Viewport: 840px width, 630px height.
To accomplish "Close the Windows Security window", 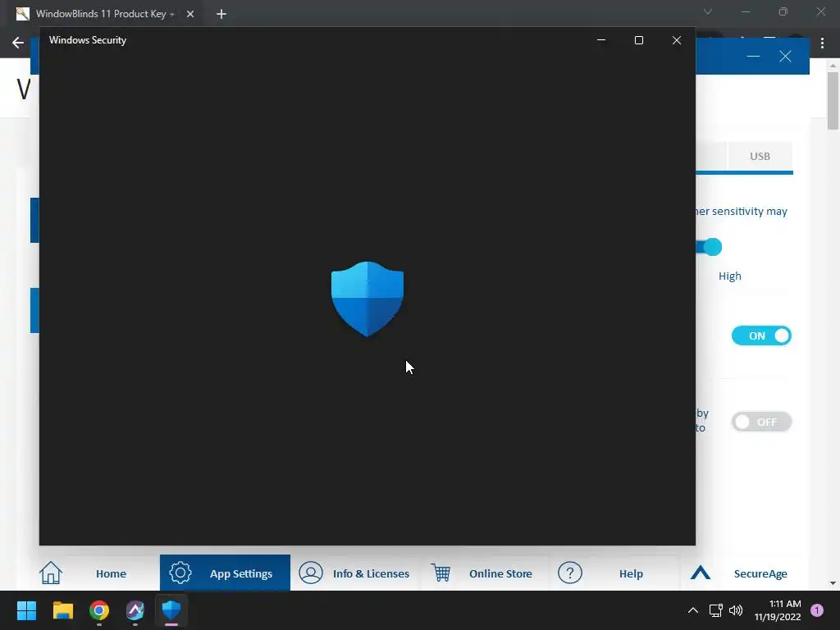I will [x=677, y=40].
